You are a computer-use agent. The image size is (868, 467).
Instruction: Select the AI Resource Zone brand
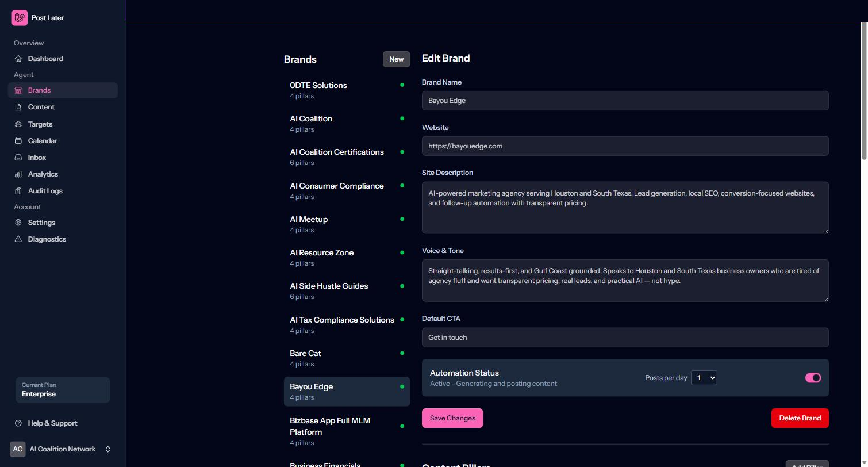click(x=347, y=258)
